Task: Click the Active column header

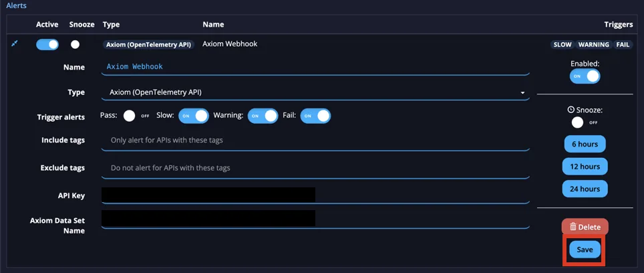Action: (x=47, y=25)
